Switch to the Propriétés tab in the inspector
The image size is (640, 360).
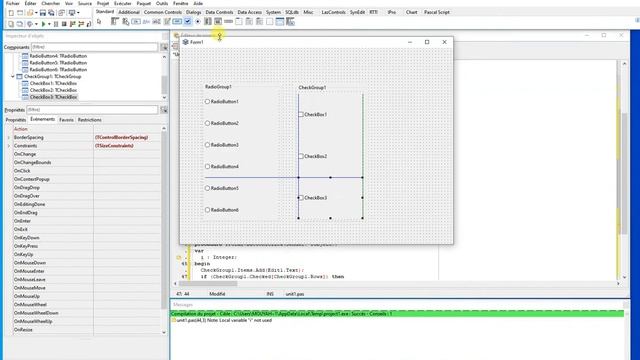pyautogui.click(x=16, y=120)
